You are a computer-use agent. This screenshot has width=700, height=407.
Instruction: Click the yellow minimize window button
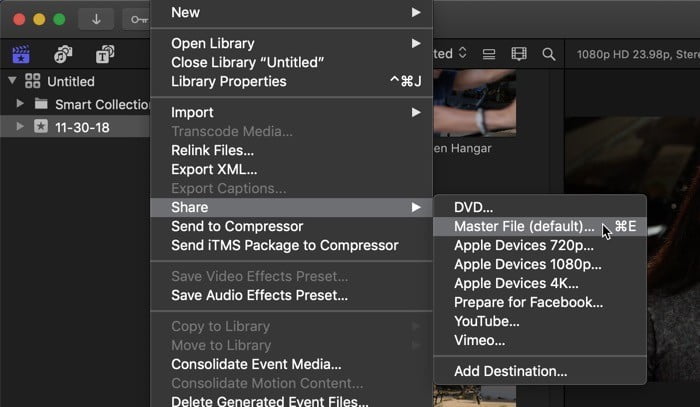pyautogui.click(x=39, y=19)
